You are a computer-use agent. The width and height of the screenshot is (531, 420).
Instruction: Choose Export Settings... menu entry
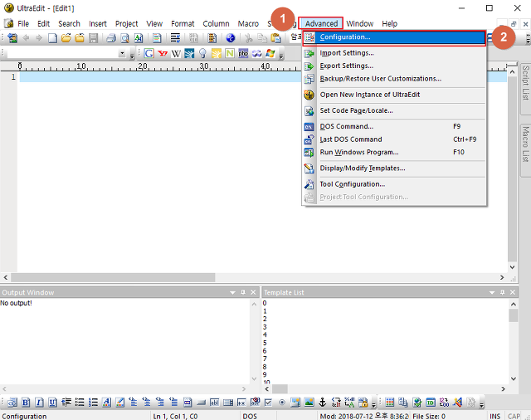394,66
